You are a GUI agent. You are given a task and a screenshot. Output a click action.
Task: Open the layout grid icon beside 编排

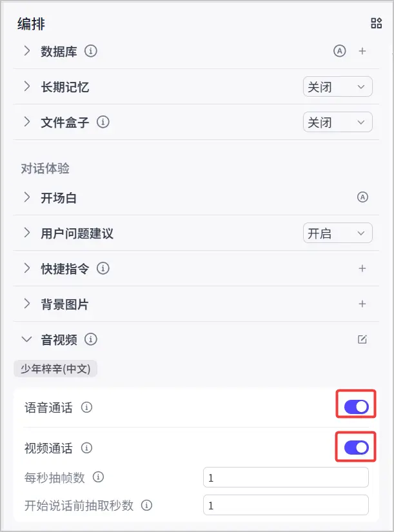point(377,23)
